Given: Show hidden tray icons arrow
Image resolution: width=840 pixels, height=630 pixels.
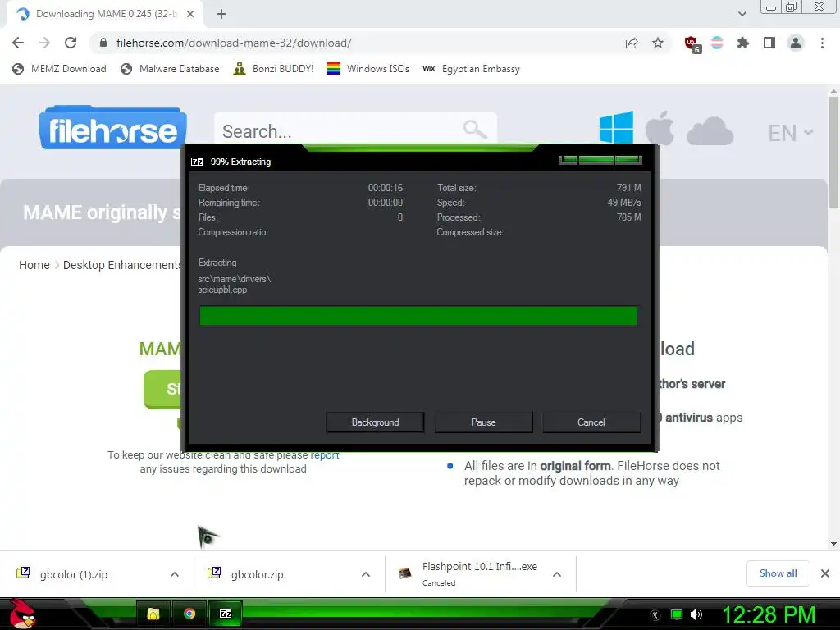Looking at the screenshot, I should coord(655,614).
